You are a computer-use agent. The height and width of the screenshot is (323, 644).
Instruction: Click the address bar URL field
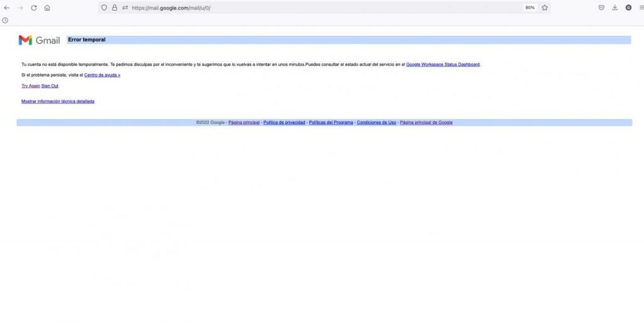[314, 8]
